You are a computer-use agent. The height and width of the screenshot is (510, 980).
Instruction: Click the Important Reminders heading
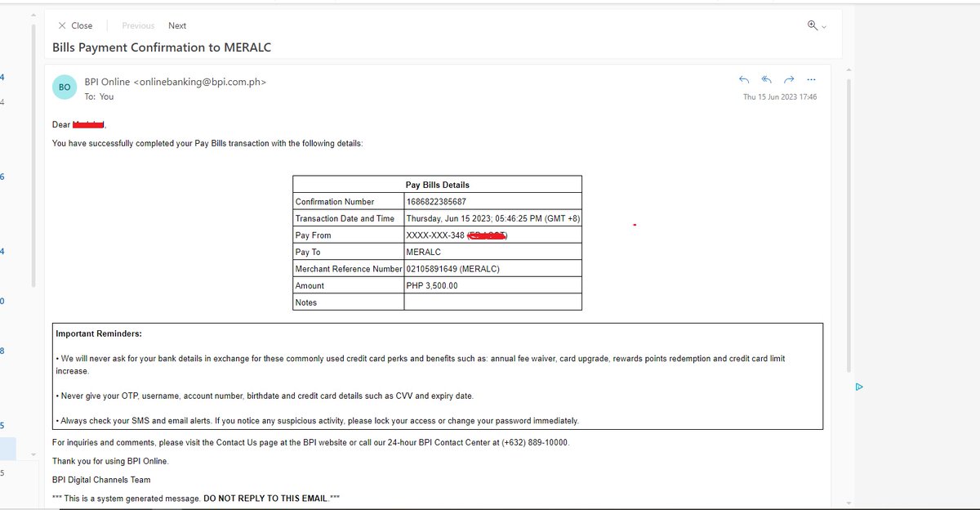click(99, 333)
